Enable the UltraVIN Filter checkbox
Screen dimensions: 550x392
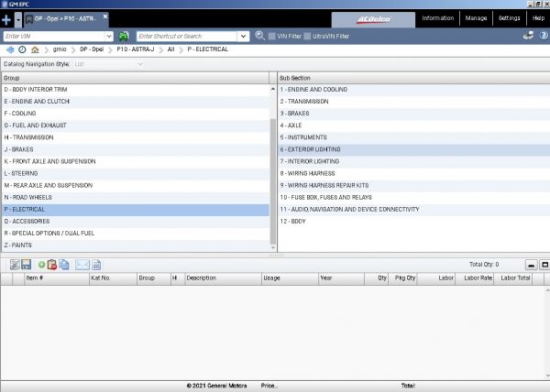pyautogui.click(x=307, y=36)
